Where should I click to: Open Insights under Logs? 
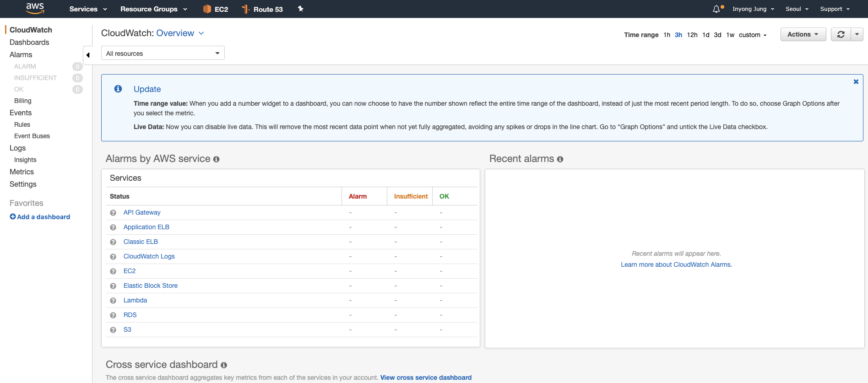tap(25, 160)
